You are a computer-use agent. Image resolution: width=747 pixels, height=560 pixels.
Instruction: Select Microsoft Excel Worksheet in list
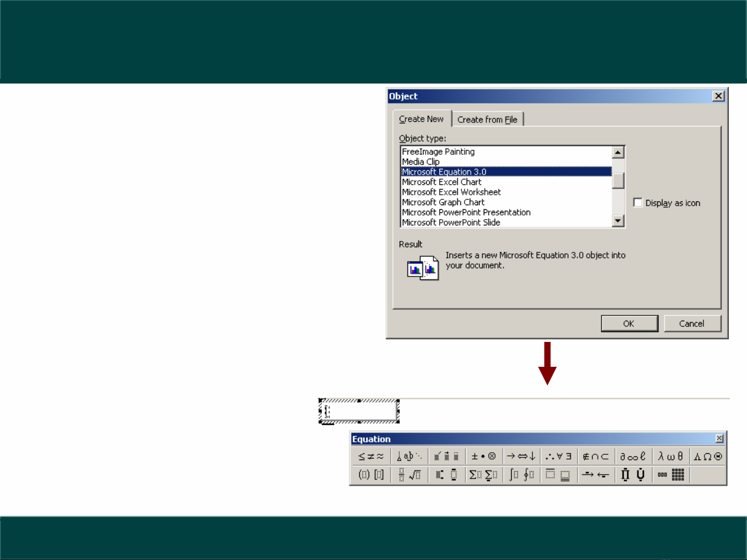pos(452,192)
